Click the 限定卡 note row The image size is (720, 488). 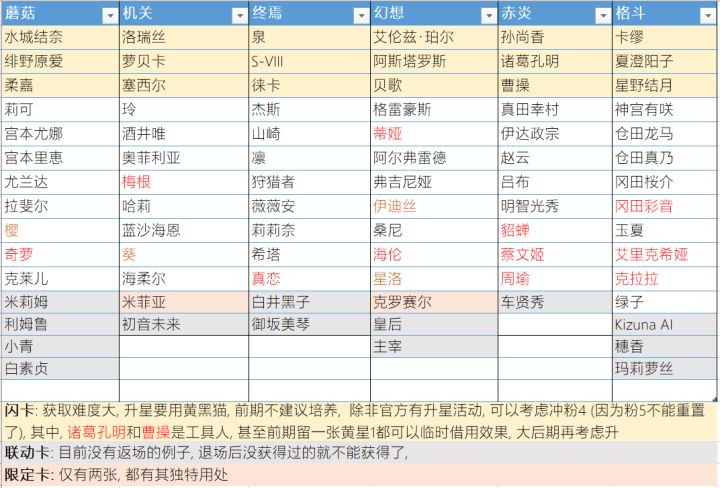click(x=360, y=475)
